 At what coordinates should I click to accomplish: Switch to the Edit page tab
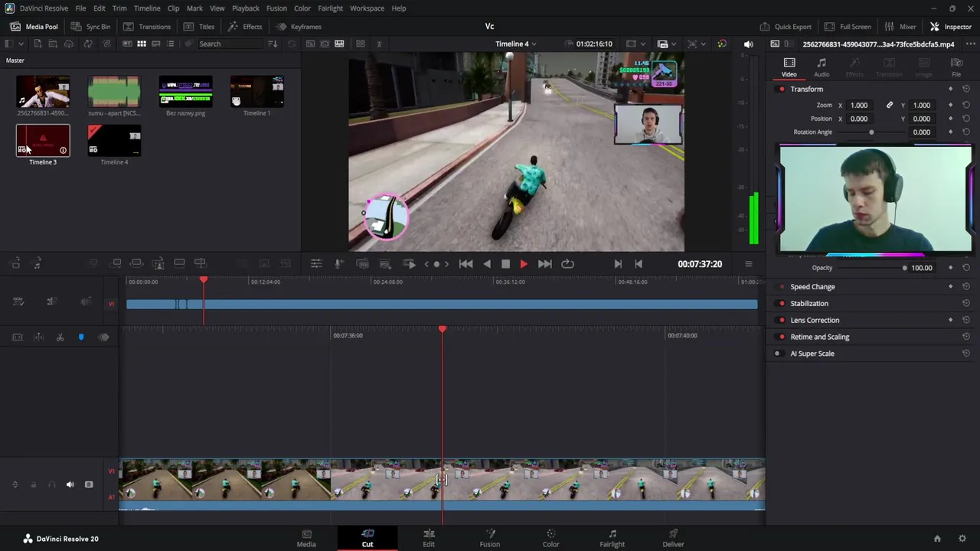point(429,538)
